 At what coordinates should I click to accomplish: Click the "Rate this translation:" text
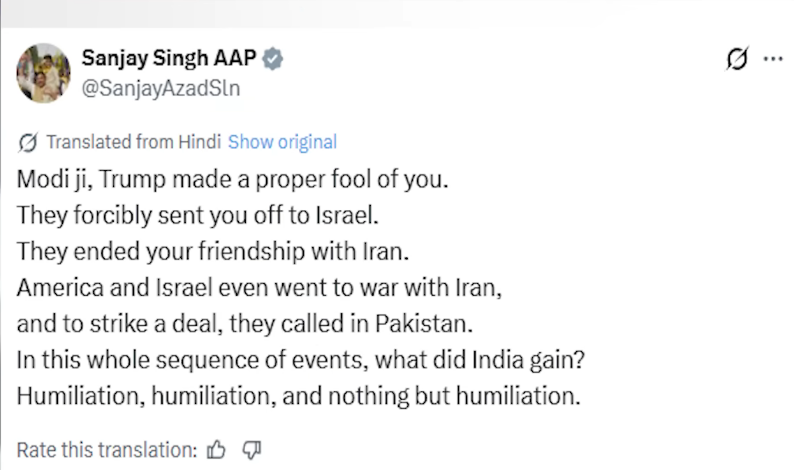coord(107,450)
